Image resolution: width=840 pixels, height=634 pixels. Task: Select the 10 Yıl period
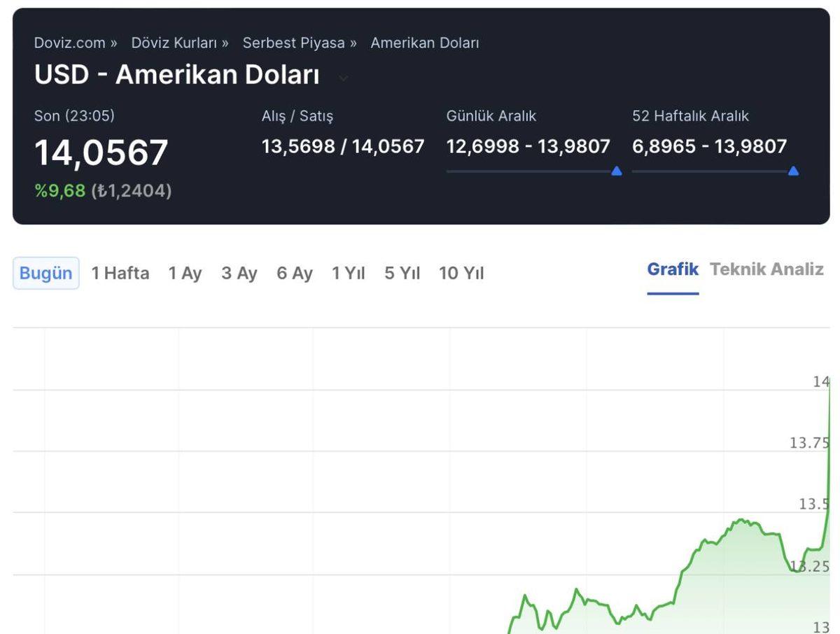click(461, 274)
